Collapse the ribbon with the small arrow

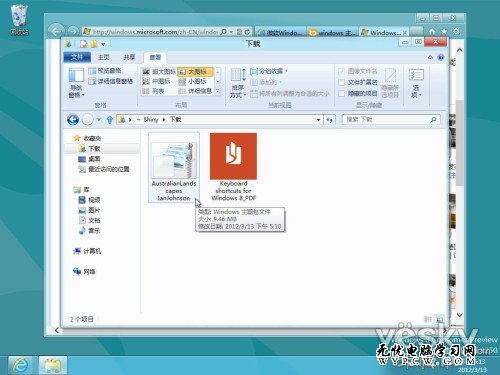[x=430, y=57]
